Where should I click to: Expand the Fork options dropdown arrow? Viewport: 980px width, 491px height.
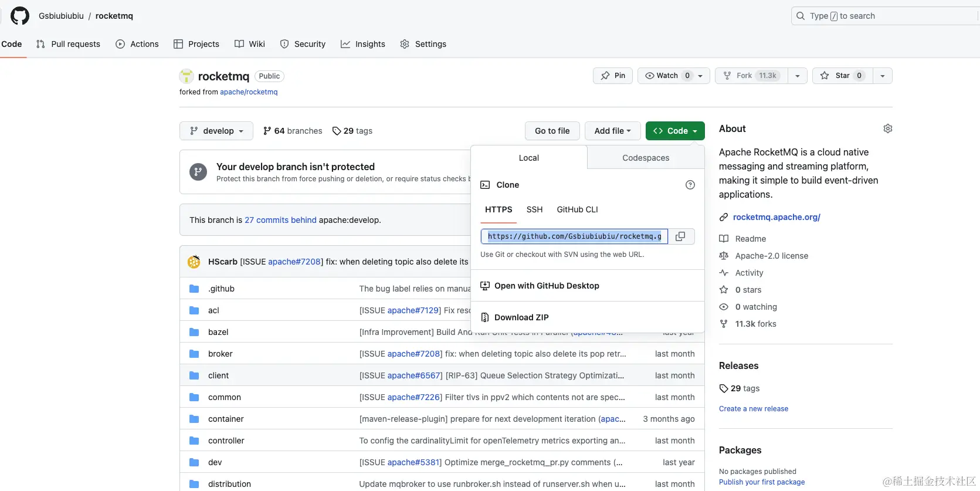(x=798, y=76)
